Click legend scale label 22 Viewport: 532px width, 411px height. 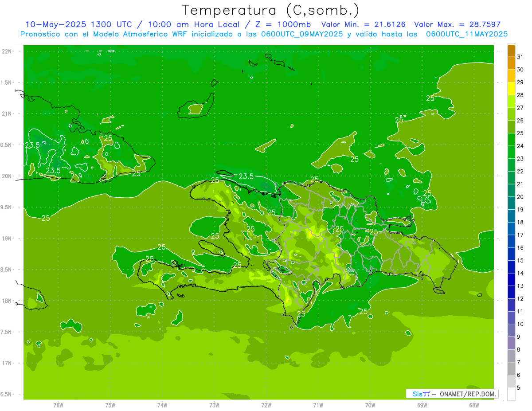pyautogui.click(x=520, y=172)
